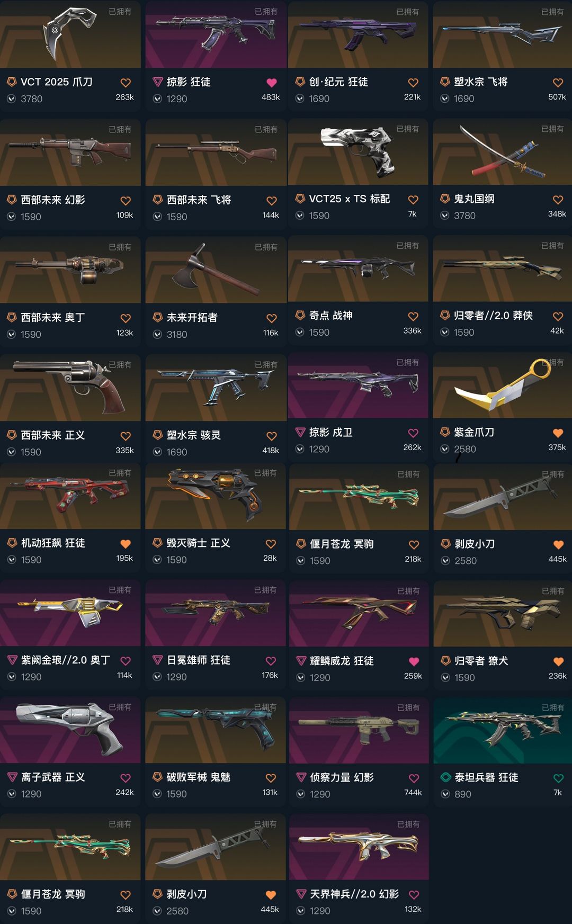Open the 机动狂飙 狂徒 rifle thumbnail
Viewport: 572px width, 924px height.
pyautogui.click(x=70, y=496)
